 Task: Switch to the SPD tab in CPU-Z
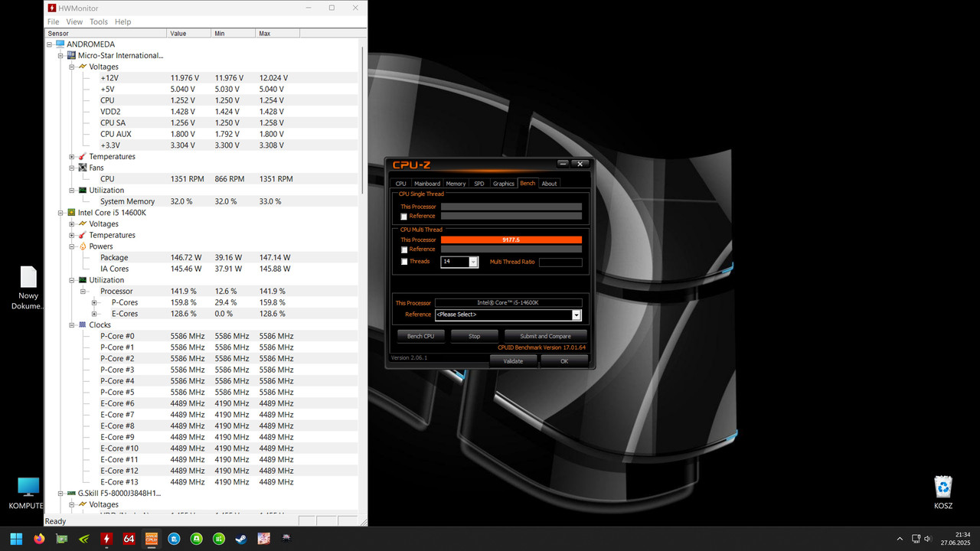(x=479, y=184)
